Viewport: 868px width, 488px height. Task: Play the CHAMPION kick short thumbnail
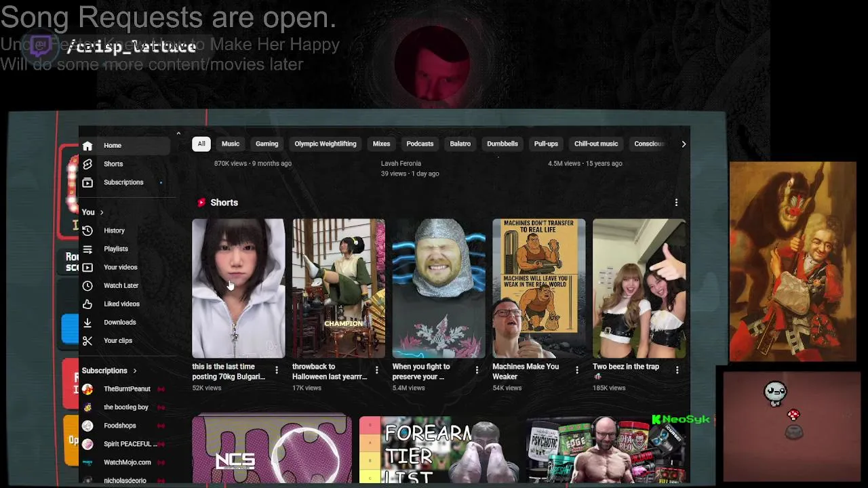[338, 288]
